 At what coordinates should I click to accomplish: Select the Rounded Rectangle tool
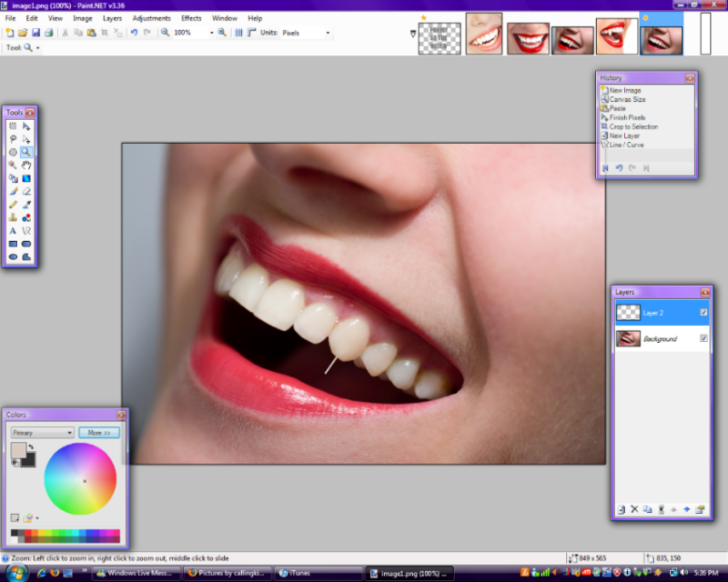tap(26, 244)
